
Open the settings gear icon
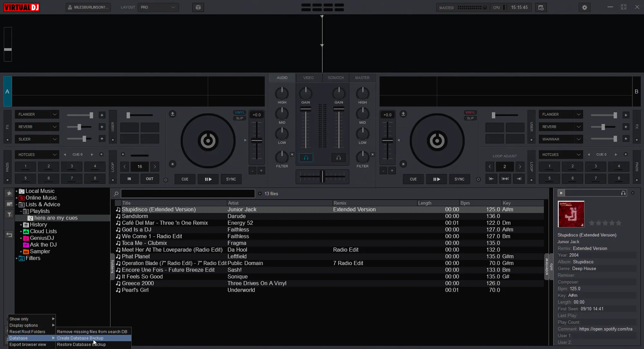coord(584,7)
